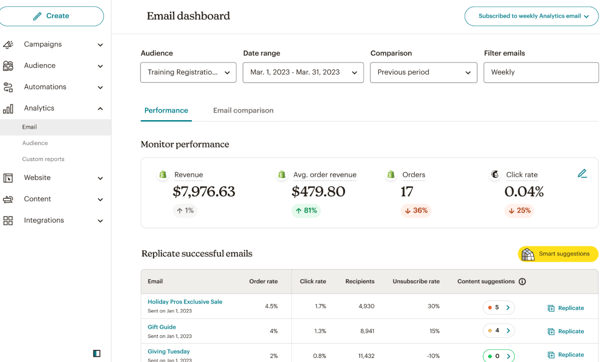Open the Holiday Pros Exclusive Sale link

(185, 302)
